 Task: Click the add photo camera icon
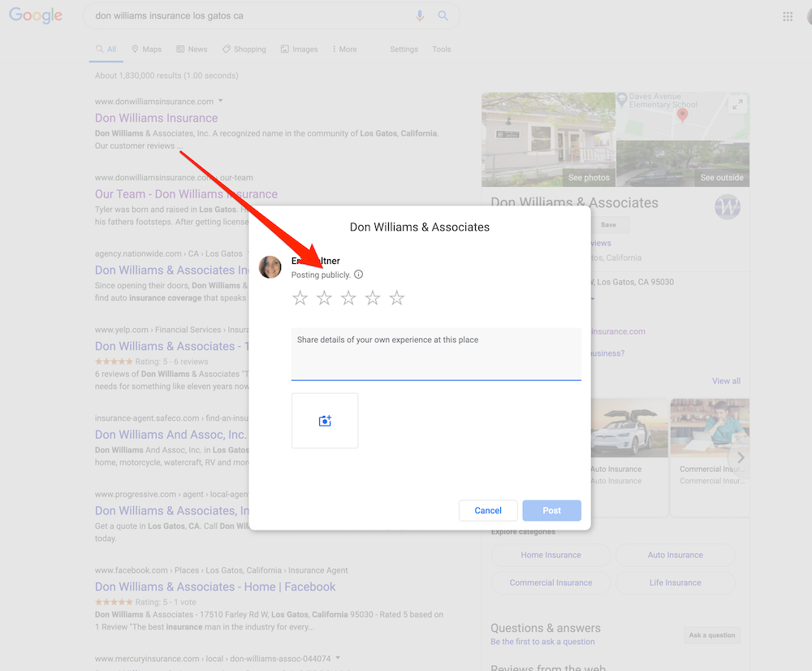click(325, 421)
